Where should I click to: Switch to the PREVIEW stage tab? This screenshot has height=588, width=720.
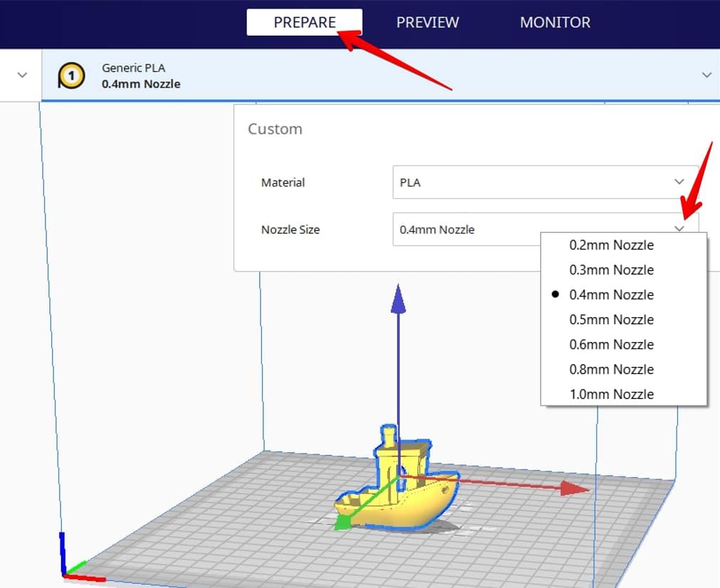427,22
